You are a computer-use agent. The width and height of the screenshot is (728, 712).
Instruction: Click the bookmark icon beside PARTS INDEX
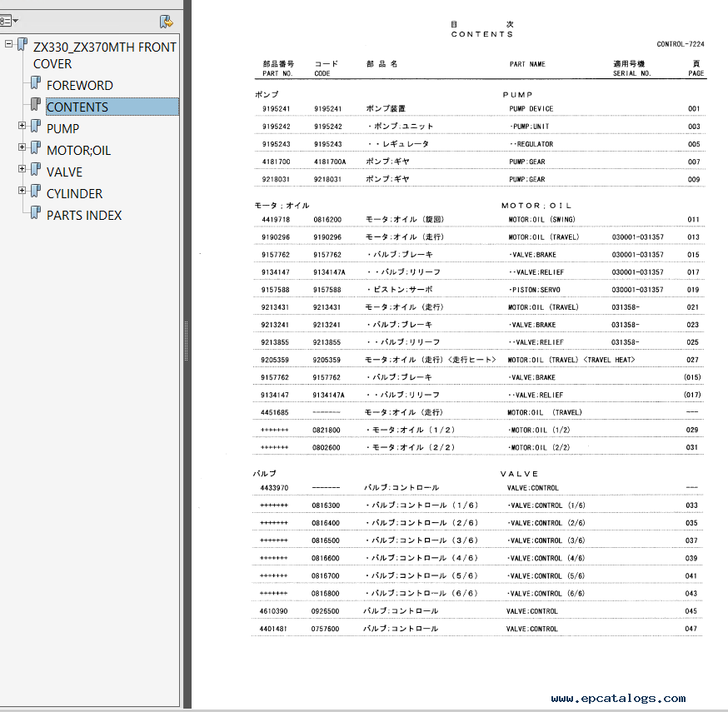[36, 212]
